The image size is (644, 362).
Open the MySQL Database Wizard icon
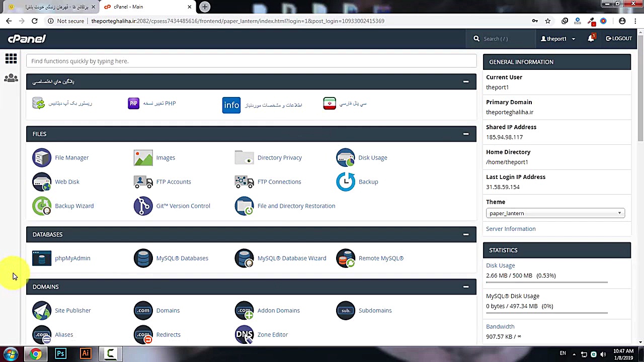pyautogui.click(x=244, y=258)
